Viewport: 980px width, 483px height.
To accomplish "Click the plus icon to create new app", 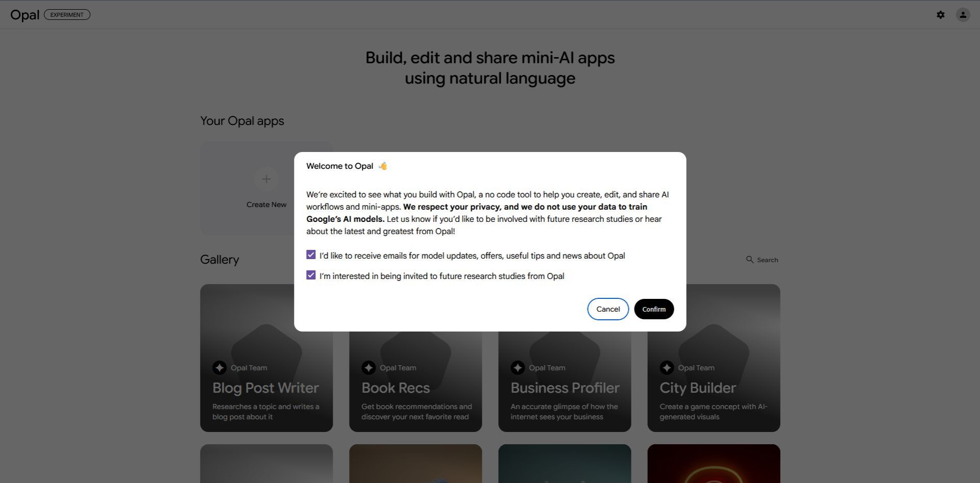I will point(266,179).
